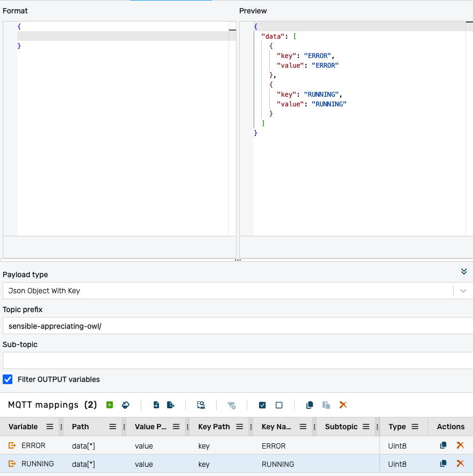Click the toolbar copy mappings icon

pos(310,405)
